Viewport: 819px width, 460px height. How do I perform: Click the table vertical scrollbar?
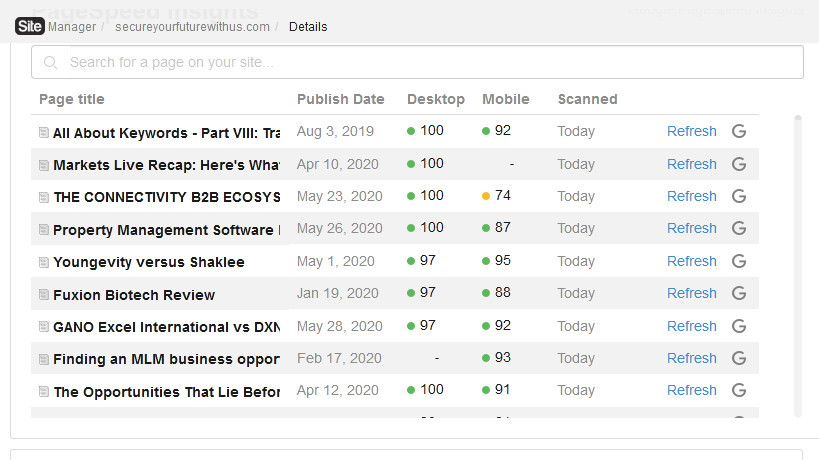[798, 266]
